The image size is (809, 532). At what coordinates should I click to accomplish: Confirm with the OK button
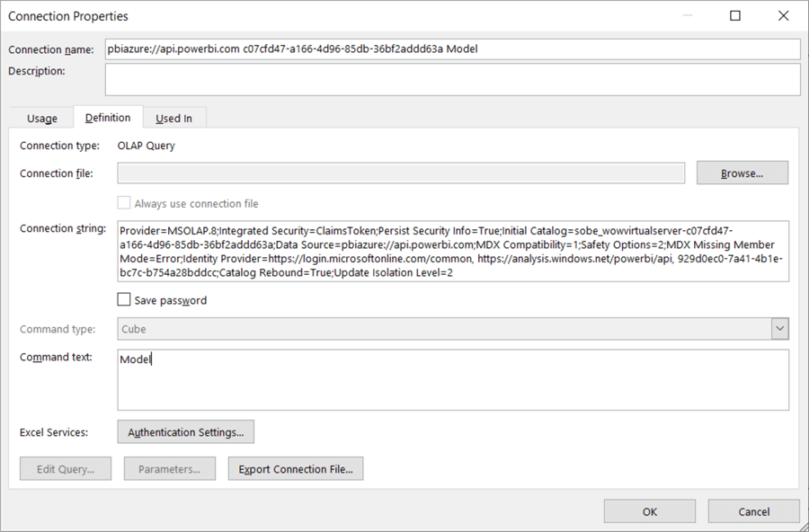pyautogui.click(x=650, y=511)
